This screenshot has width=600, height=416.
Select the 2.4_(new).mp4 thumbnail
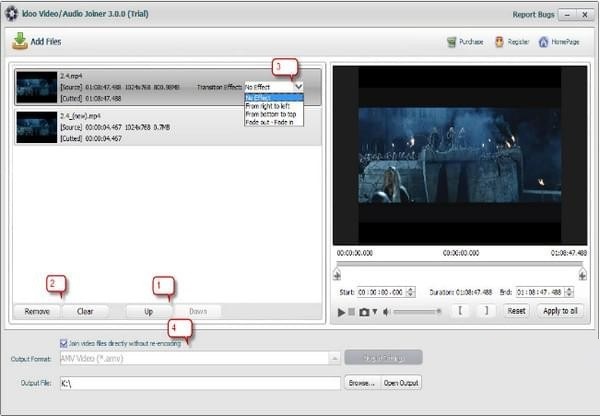37,127
